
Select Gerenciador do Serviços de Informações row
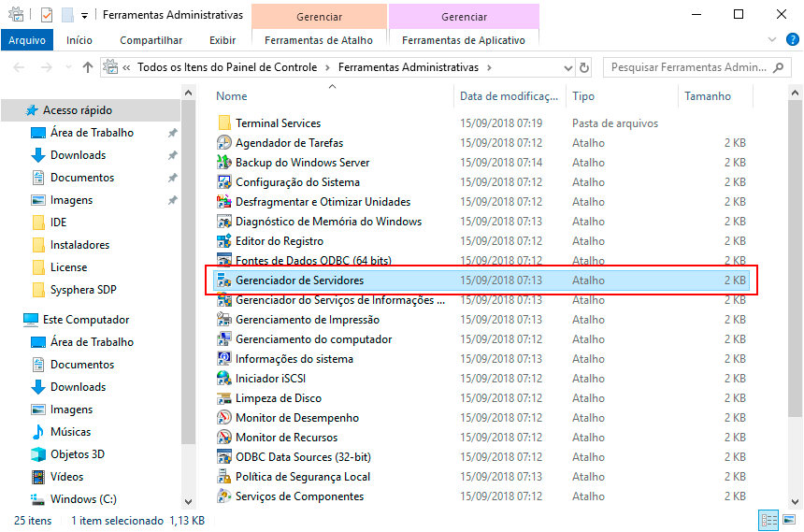tap(481, 300)
